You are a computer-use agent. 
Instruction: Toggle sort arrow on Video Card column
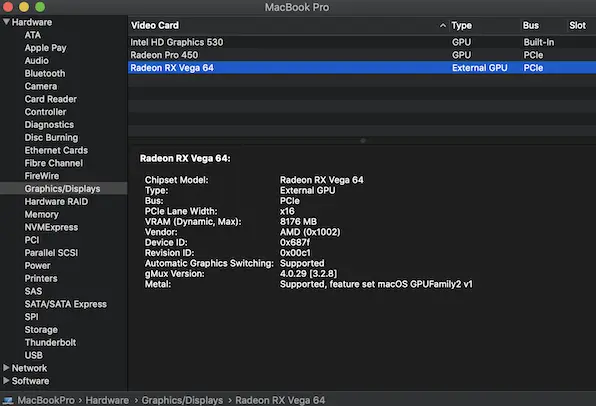pos(442,25)
